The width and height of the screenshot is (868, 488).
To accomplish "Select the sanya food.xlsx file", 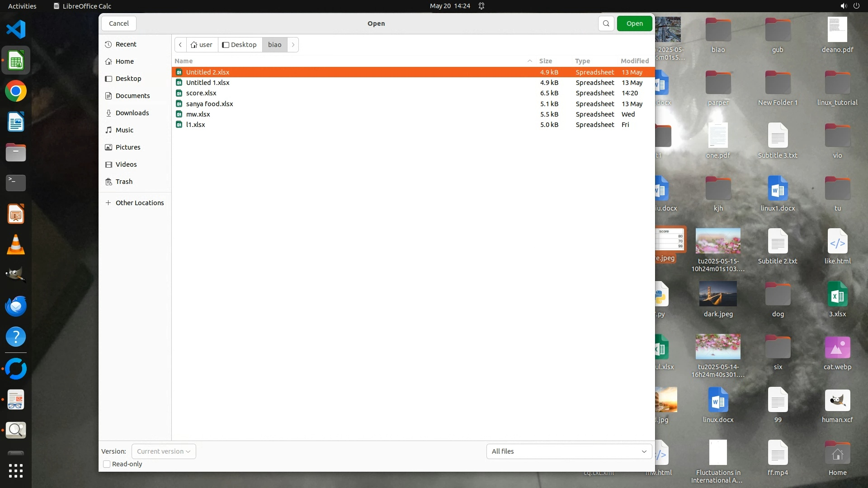I will click(209, 104).
